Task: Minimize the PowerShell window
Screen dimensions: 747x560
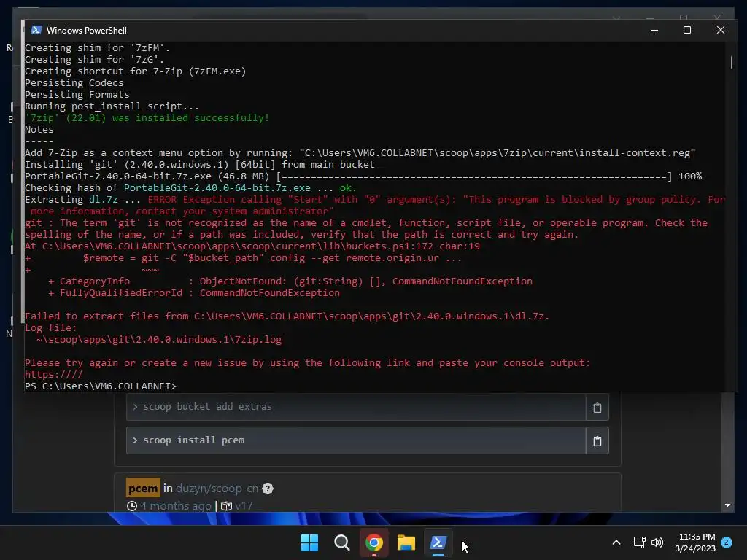Action: click(x=654, y=30)
